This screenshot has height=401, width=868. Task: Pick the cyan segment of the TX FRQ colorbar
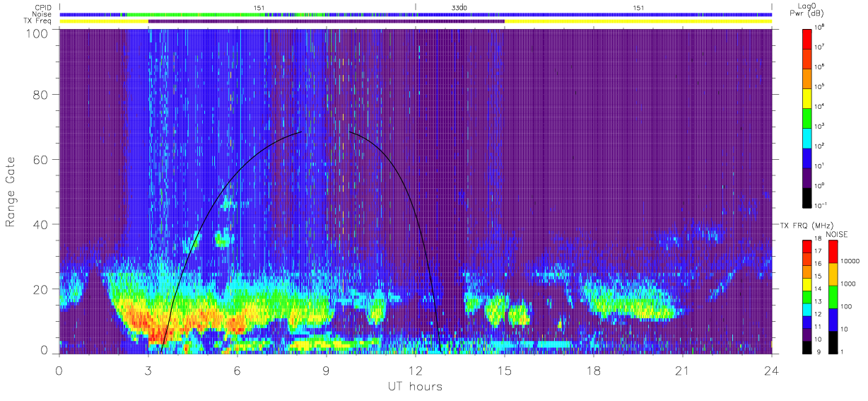pos(808,311)
